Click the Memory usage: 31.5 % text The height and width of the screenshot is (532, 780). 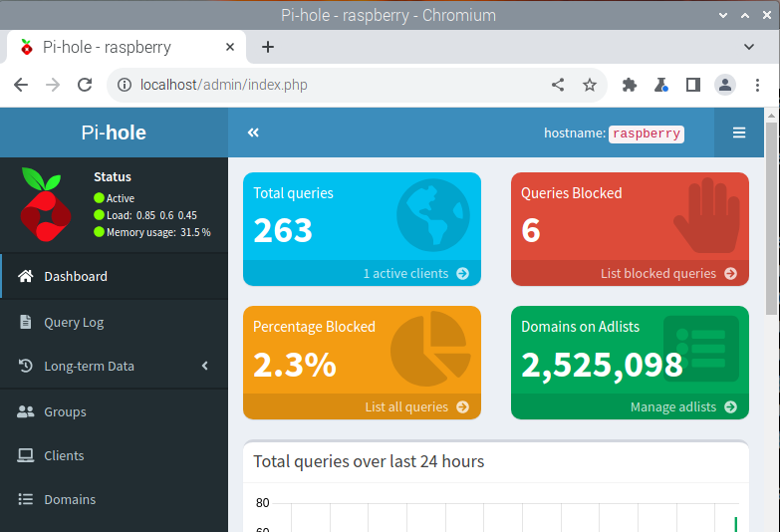tap(158, 232)
